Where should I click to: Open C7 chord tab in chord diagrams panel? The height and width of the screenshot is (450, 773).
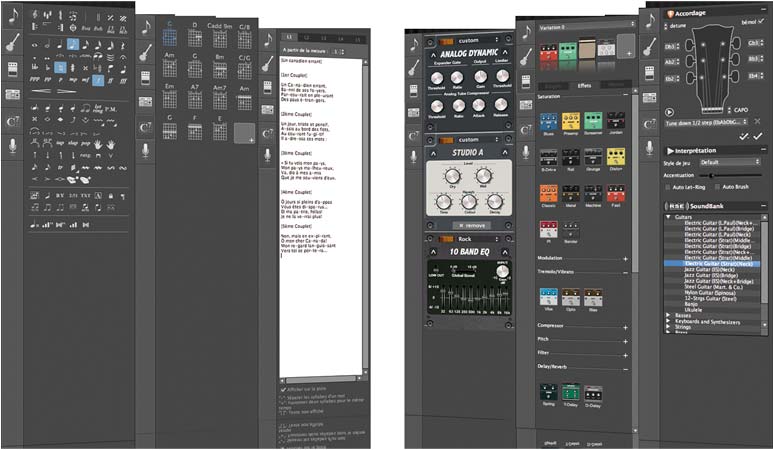pyautogui.click(x=145, y=128)
